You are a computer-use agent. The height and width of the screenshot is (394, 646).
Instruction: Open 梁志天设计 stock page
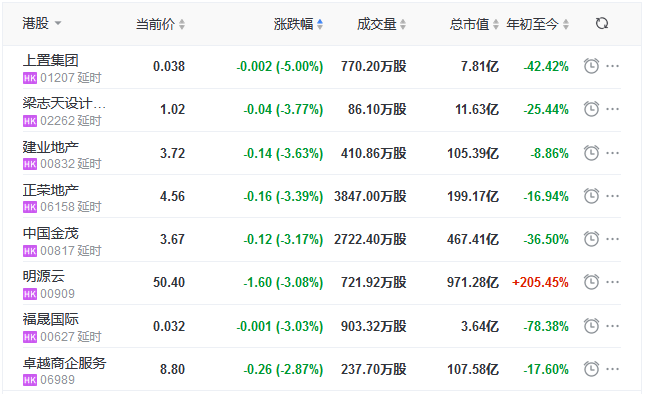tap(64, 103)
